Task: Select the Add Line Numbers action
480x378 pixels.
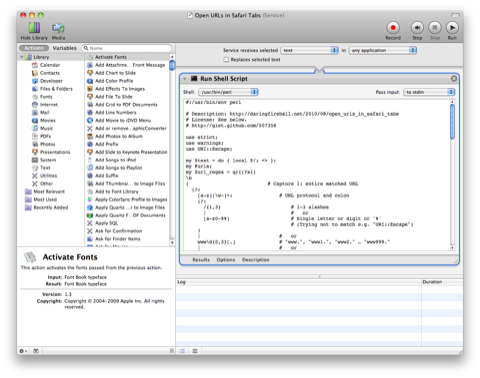Action: click(116, 113)
